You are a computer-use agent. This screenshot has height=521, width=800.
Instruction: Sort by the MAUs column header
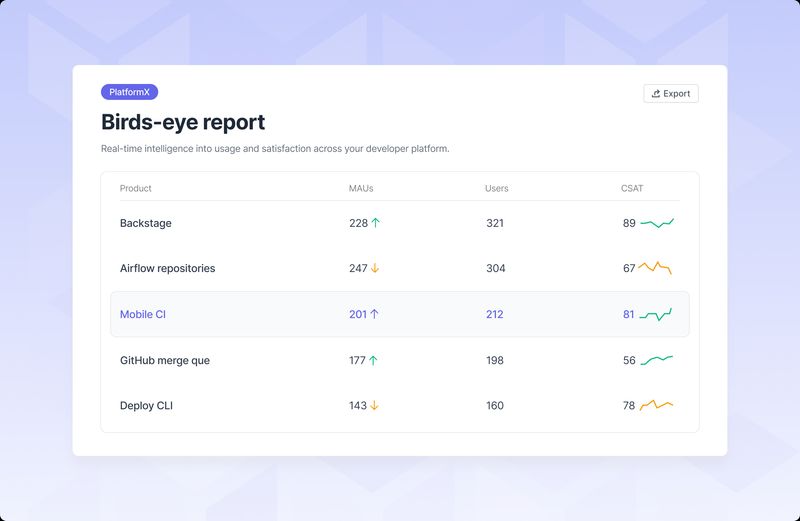click(361, 188)
